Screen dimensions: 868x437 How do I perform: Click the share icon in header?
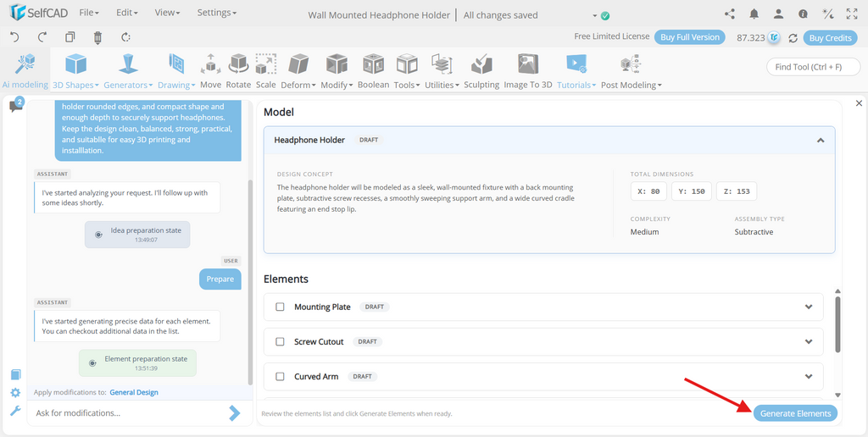730,14
